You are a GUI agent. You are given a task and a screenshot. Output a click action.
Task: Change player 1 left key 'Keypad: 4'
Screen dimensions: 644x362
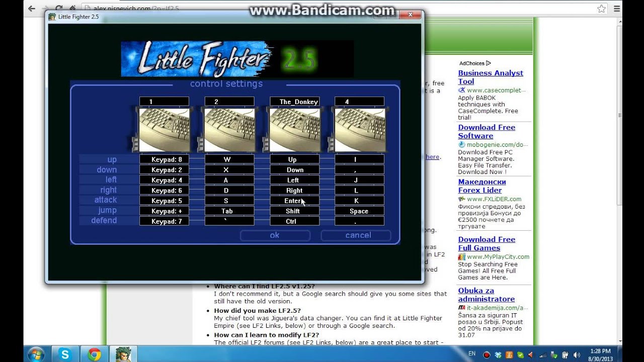click(164, 180)
